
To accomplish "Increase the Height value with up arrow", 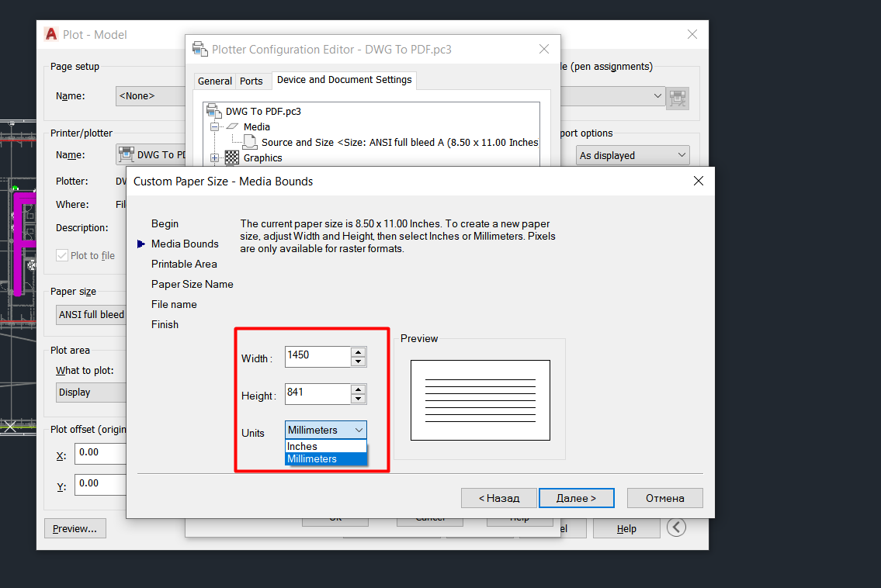I will pos(359,389).
